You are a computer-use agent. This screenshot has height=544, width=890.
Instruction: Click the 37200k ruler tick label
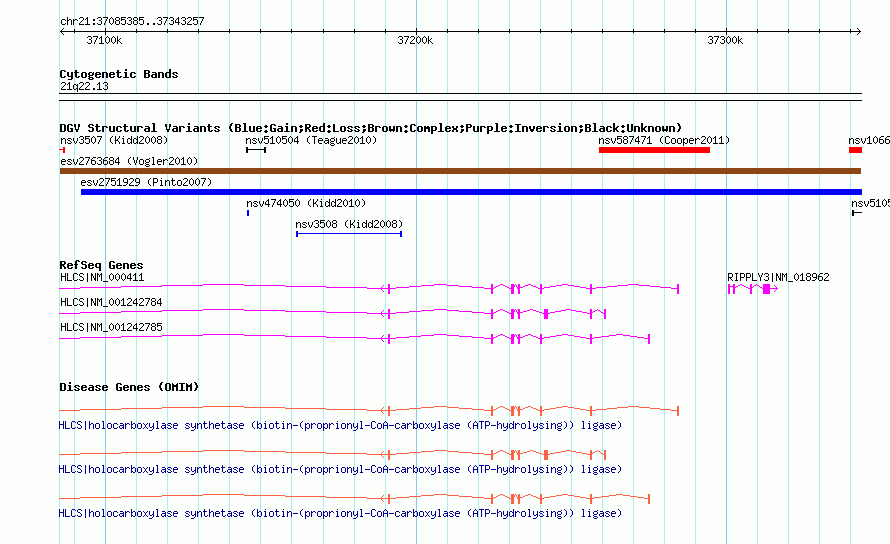point(415,40)
